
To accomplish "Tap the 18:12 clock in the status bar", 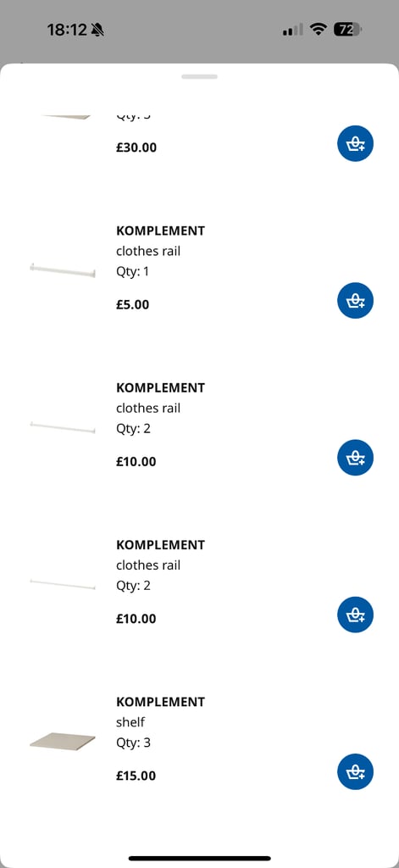I will (x=67, y=30).
